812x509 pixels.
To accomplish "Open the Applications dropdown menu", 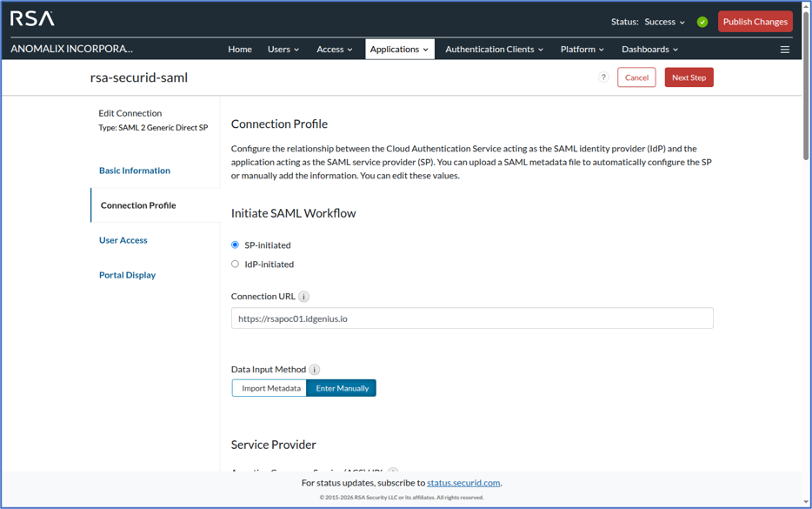I will click(399, 50).
